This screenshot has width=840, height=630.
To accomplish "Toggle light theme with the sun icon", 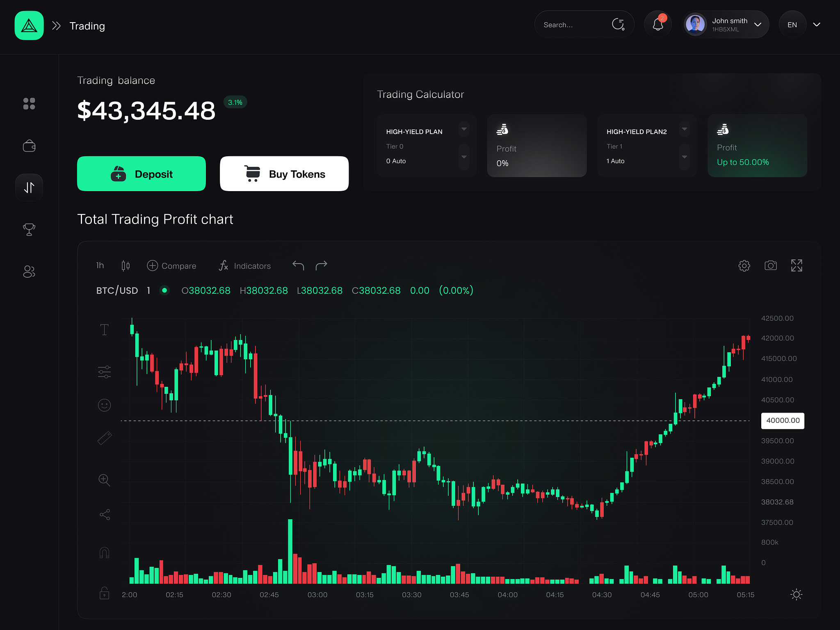I will (x=796, y=594).
